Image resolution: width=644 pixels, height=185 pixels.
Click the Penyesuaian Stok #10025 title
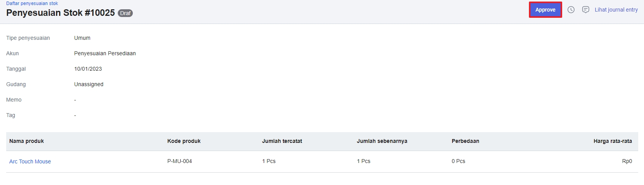61,13
